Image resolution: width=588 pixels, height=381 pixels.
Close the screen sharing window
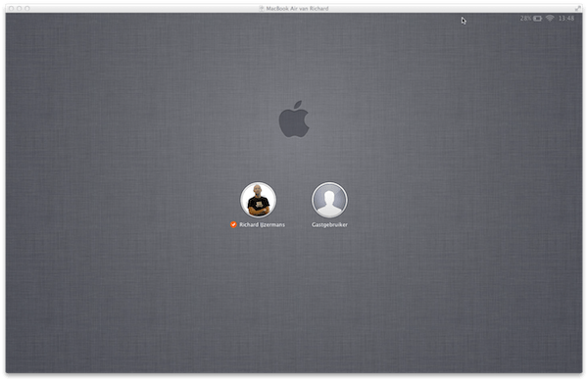(11, 8)
